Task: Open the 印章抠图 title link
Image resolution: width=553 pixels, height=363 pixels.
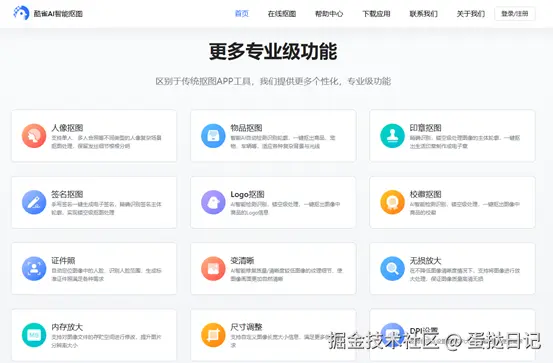Action: (x=425, y=128)
